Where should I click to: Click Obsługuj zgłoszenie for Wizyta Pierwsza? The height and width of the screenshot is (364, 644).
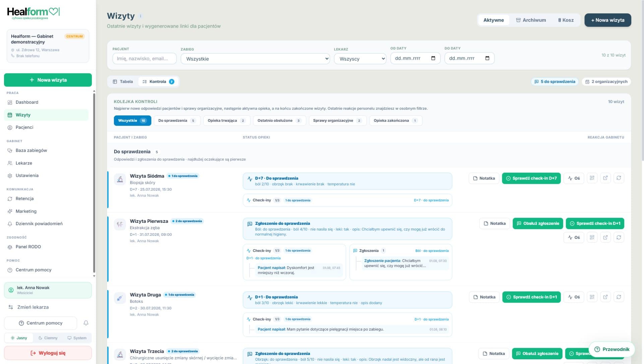coord(538,223)
